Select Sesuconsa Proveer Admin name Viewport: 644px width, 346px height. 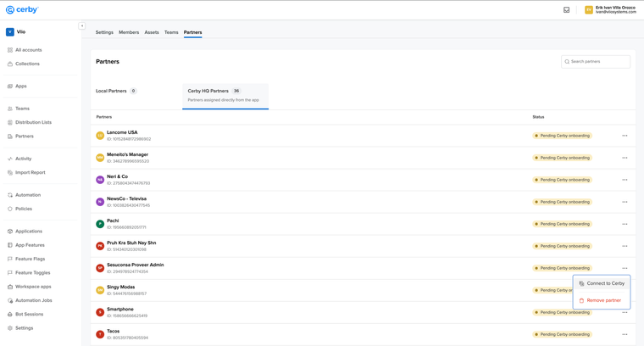(x=135, y=265)
